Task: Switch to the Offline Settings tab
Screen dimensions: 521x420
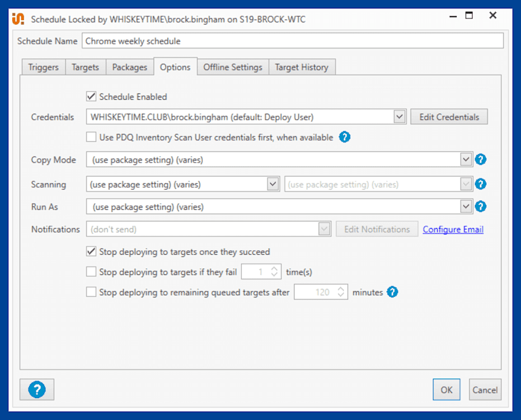Action: pos(232,67)
